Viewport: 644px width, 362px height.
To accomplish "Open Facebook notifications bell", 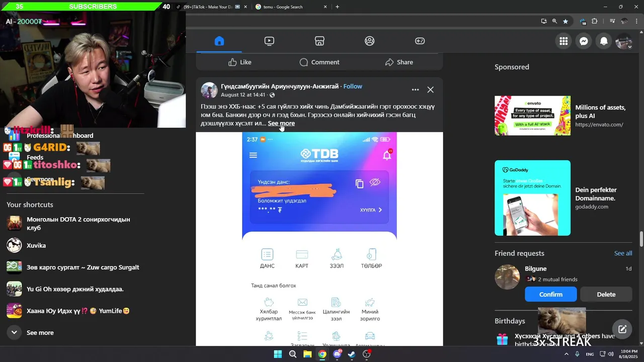I will coord(604,41).
